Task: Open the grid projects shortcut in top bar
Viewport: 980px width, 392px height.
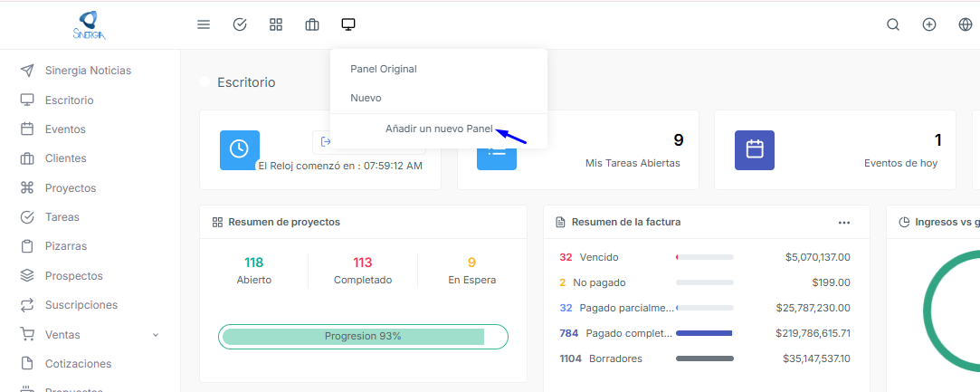Action: coord(276,25)
